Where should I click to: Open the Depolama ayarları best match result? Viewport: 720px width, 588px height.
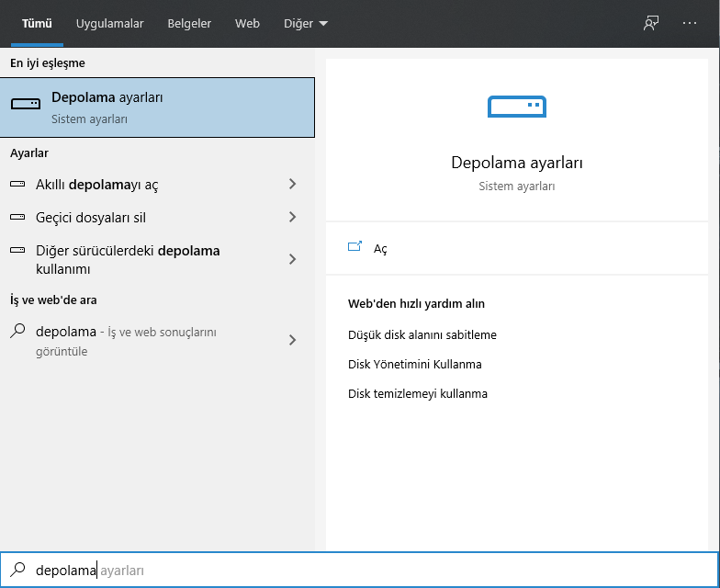point(158,107)
